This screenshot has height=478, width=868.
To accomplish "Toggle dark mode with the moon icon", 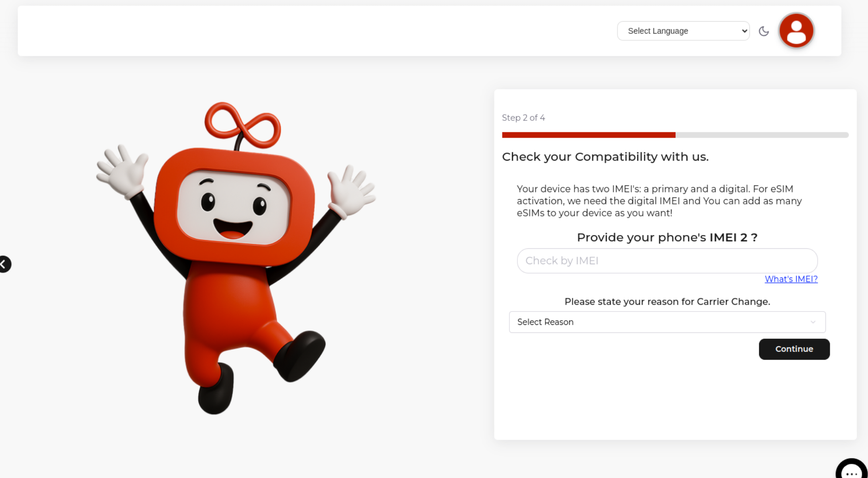I will (x=764, y=31).
